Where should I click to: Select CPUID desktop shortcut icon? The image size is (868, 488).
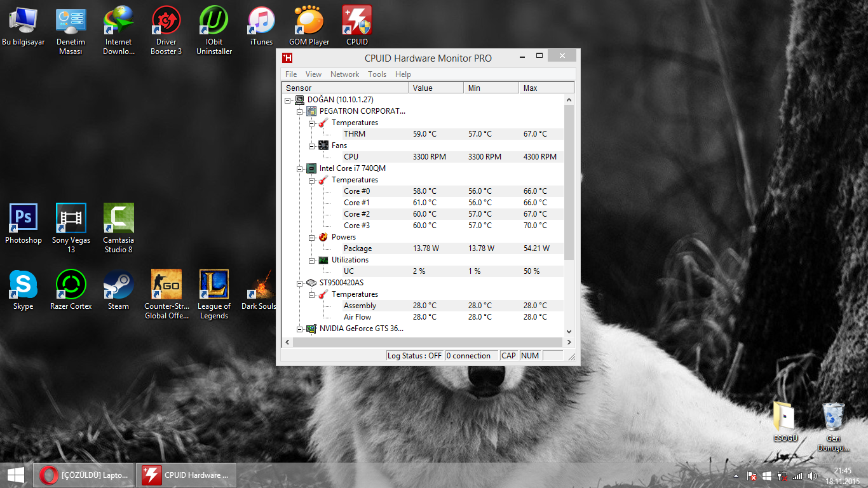click(357, 26)
